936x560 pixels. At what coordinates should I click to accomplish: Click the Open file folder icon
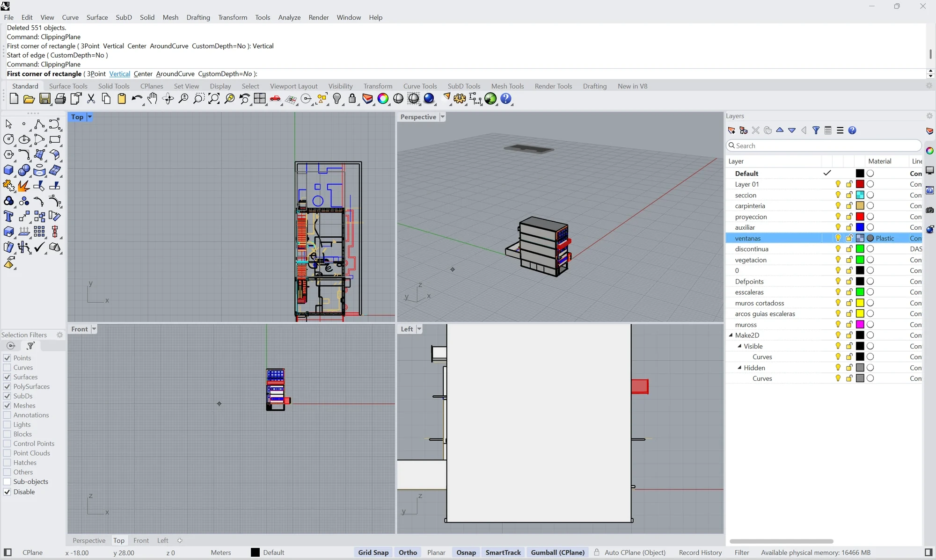click(x=29, y=99)
